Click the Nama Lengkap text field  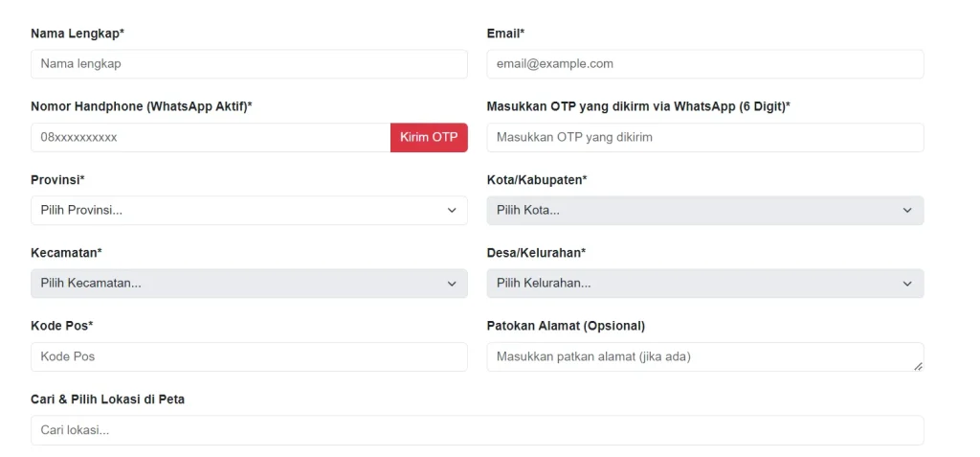(249, 64)
